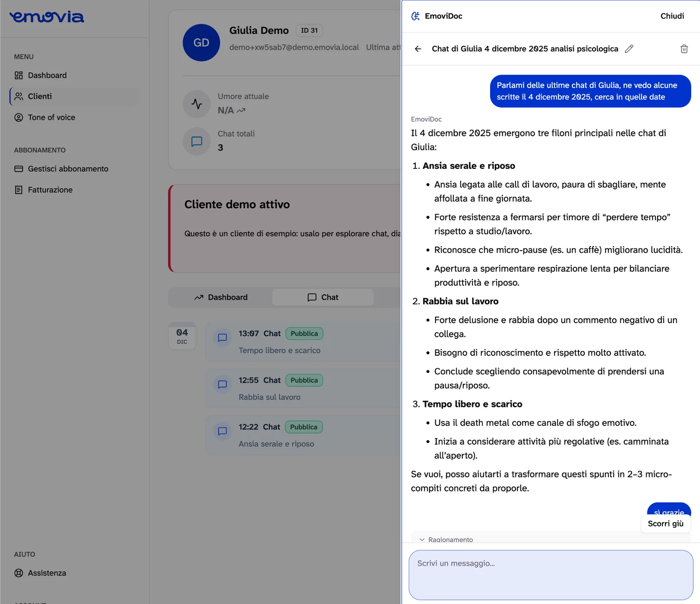Click the trend arrow next to N/A
The width and height of the screenshot is (700, 604).
[241, 111]
